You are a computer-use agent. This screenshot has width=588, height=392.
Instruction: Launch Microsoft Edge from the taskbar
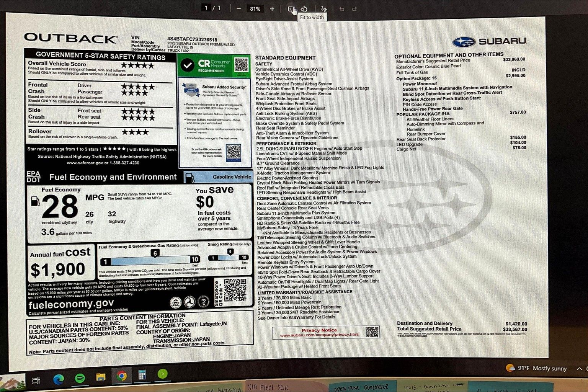tap(58, 379)
